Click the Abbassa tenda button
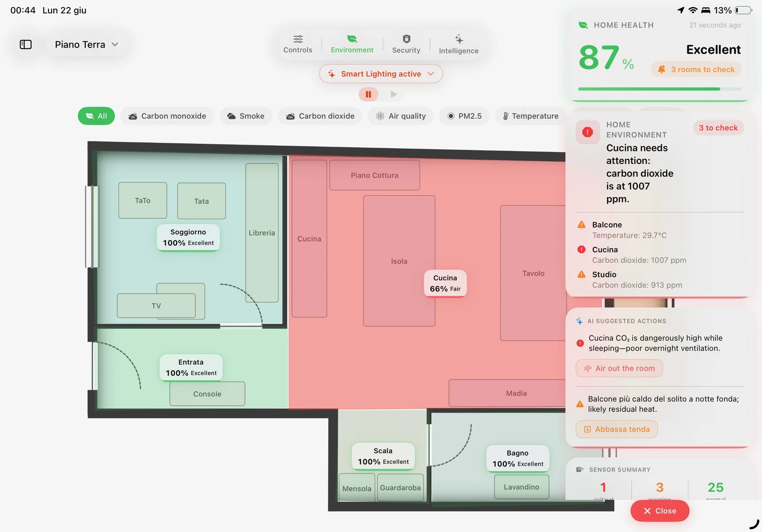Screen dimensions: 762x532 pos(617,429)
